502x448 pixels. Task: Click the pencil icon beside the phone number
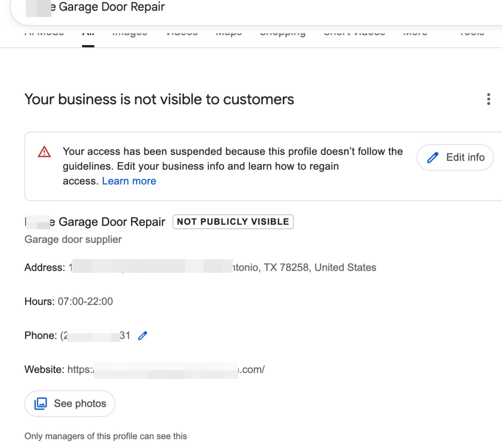142,336
